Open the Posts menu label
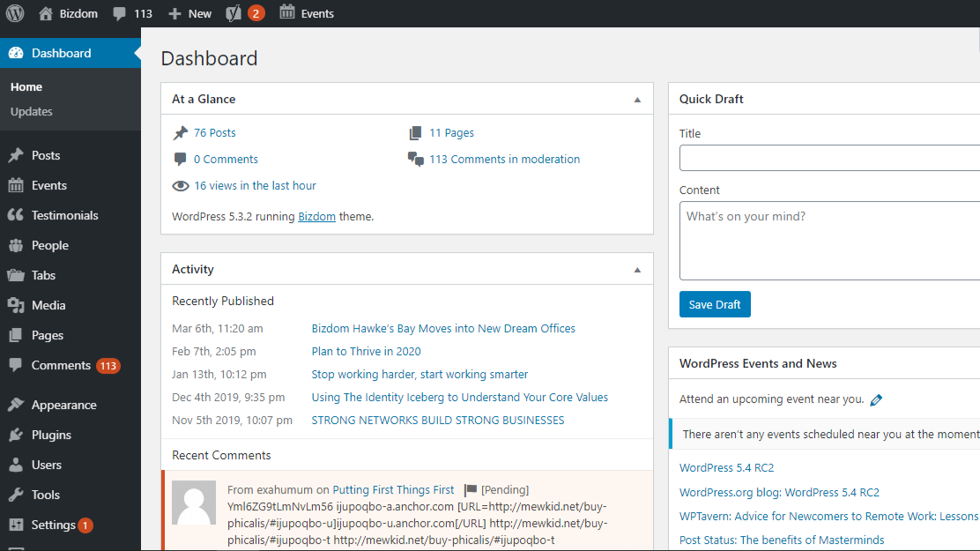980x551 pixels. tap(46, 155)
